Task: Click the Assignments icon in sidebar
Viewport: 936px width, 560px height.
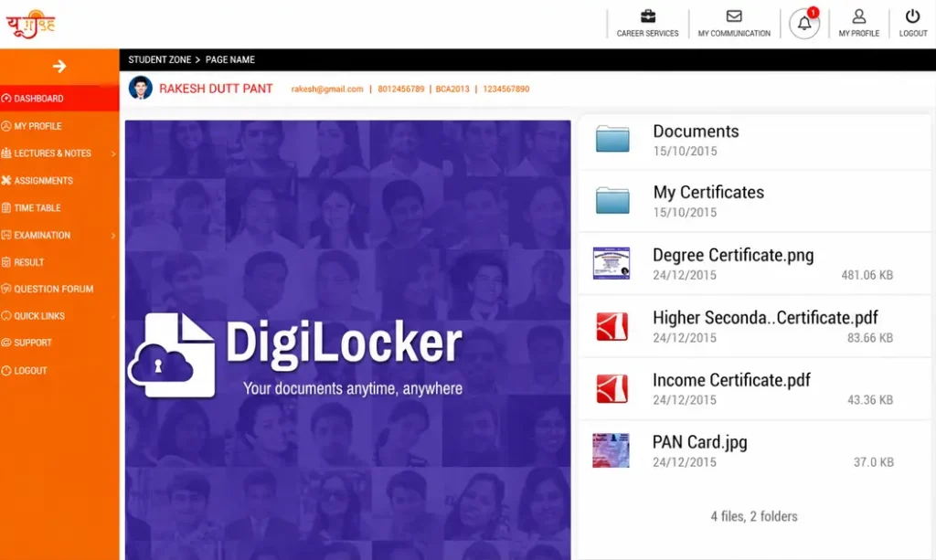Action: (x=6, y=180)
